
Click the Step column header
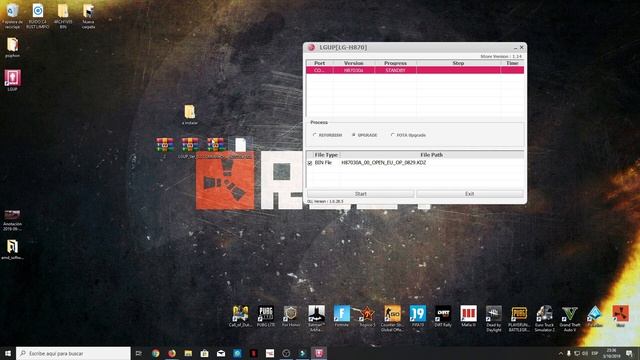458,63
